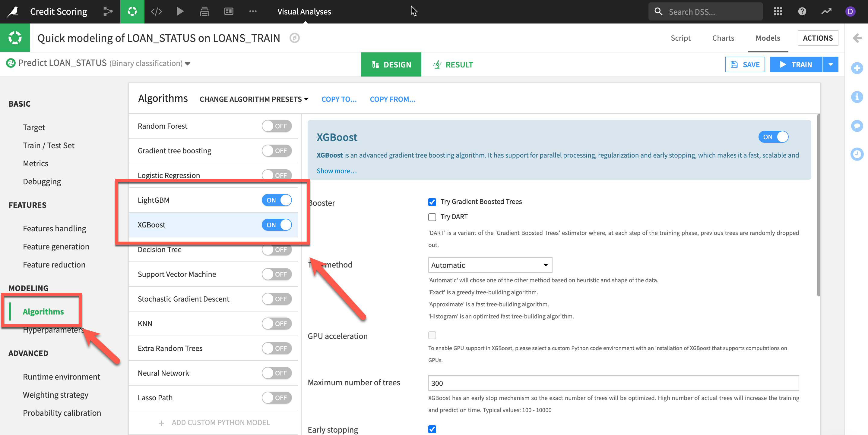This screenshot has width=868, height=435.
Task: Enable the Random Forest toggle
Action: (276, 126)
